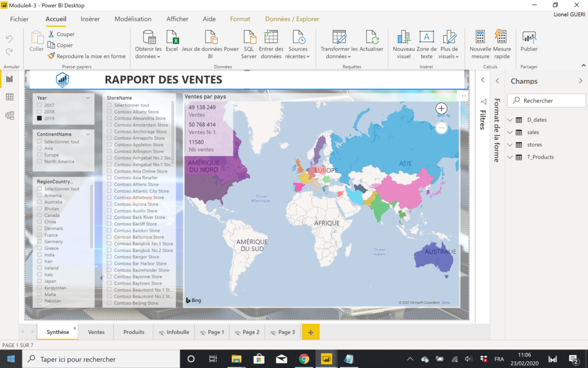Switch to Report view icon
Viewport: 588px width, 368px height.
[x=9, y=79]
